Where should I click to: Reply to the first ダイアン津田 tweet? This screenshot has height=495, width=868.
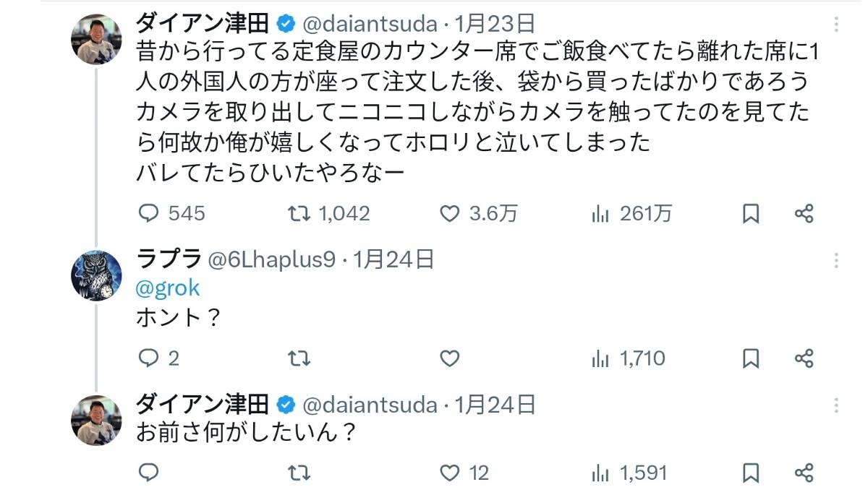tap(148, 213)
